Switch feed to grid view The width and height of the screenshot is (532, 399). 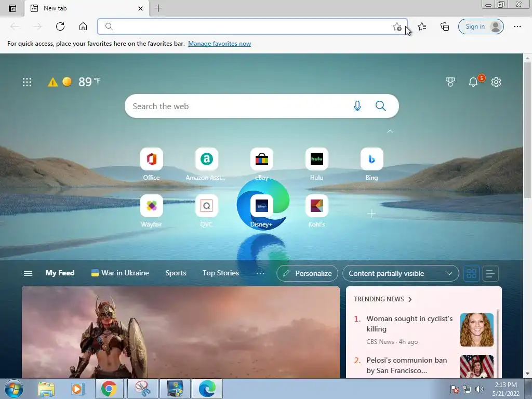coord(471,273)
